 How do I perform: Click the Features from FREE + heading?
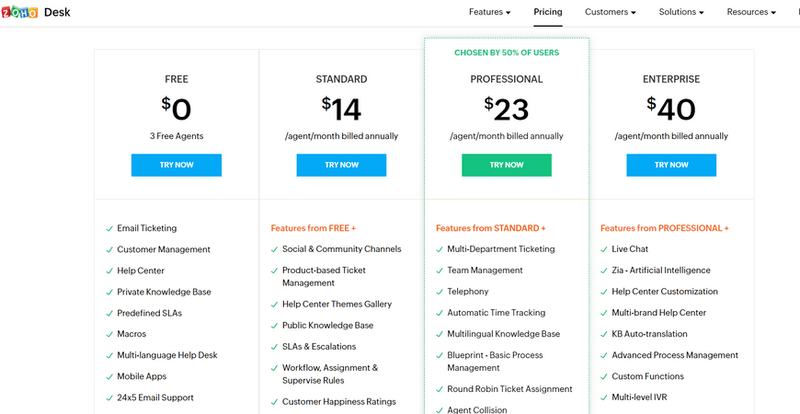tap(313, 228)
